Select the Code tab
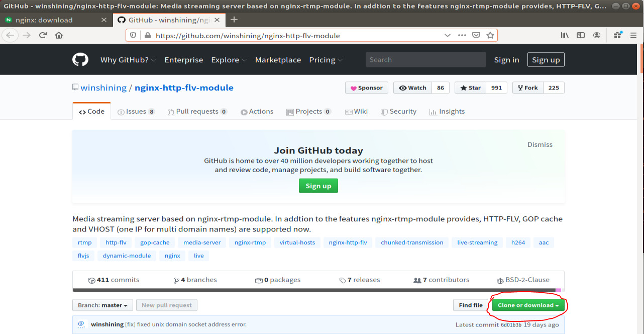Screen dimensions: 644x334 click(91, 112)
